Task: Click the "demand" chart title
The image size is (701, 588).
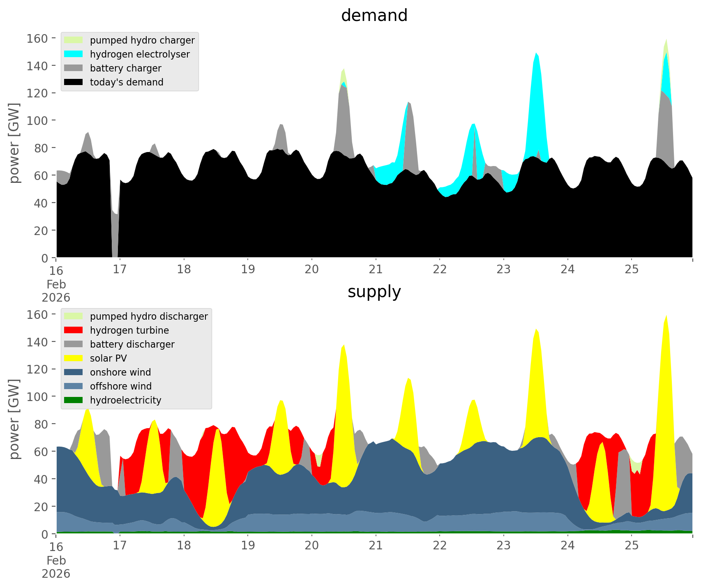Action: 374,16
